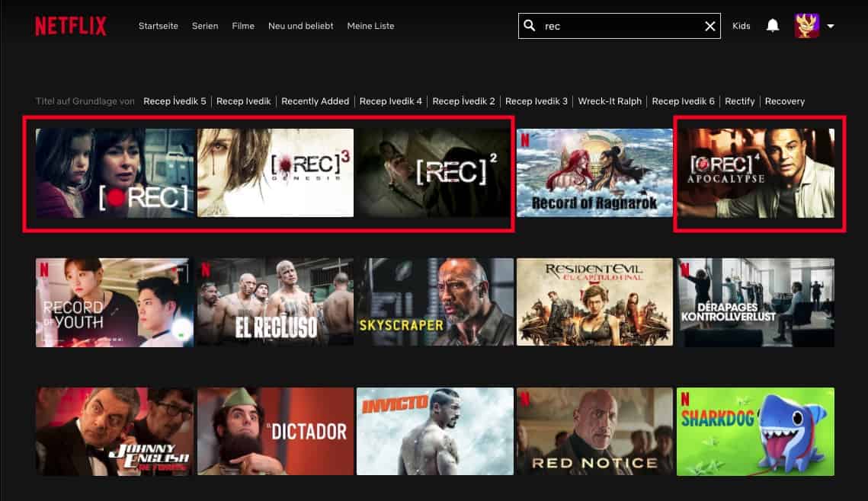Clear the search with the X icon
The image size is (868, 501).
point(709,25)
